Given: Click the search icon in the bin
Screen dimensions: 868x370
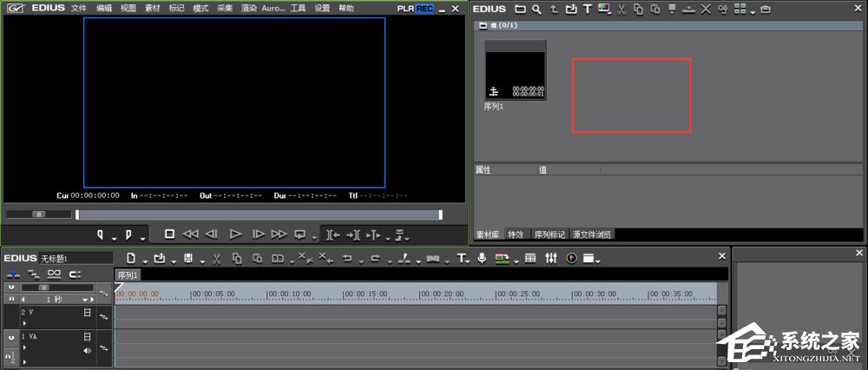Looking at the screenshot, I should click(x=538, y=9).
